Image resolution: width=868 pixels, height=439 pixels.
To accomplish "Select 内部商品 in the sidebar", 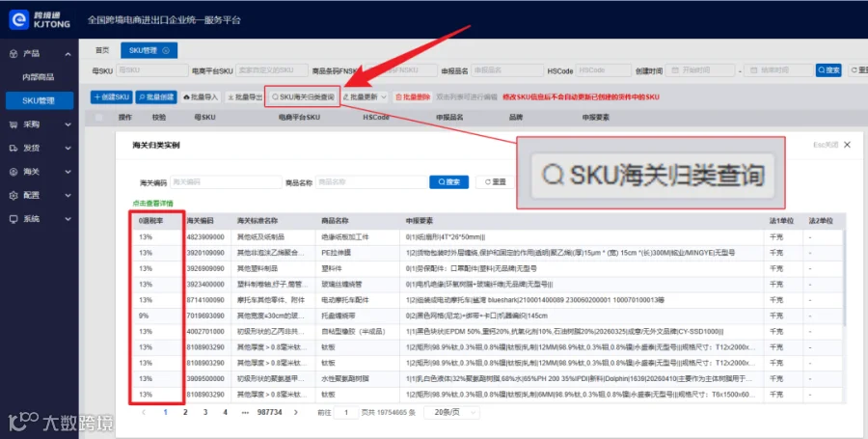I will (x=38, y=77).
